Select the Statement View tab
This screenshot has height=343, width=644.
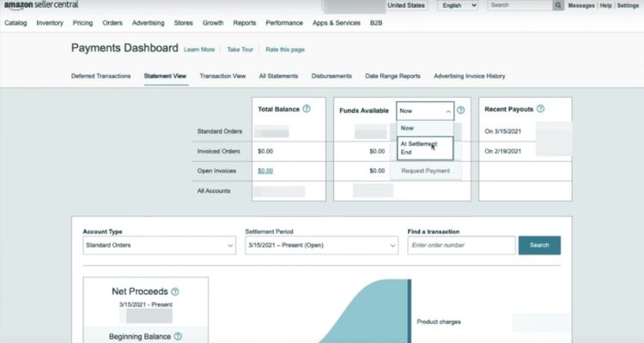point(165,76)
